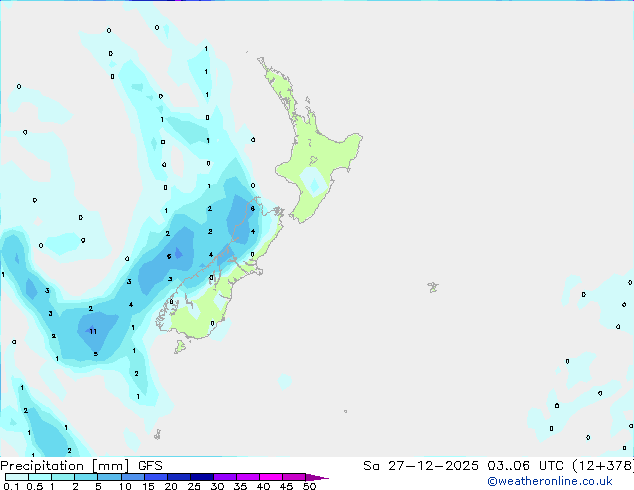The image size is (634, 490).
Task: Click the legend label '0.5'
Action: point(35,486)
